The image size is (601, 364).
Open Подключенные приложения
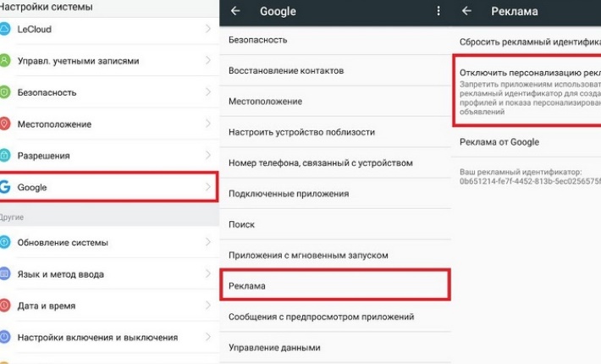335,194
